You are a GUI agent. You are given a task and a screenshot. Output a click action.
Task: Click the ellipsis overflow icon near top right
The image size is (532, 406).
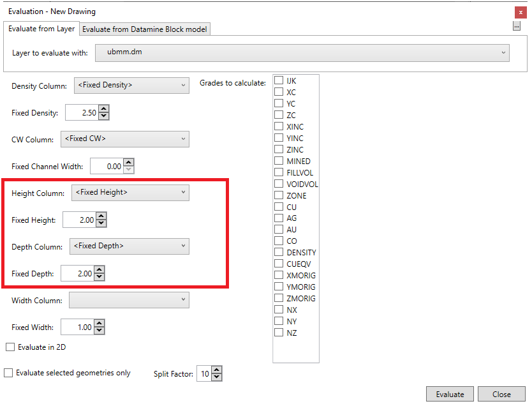(517, 26)
